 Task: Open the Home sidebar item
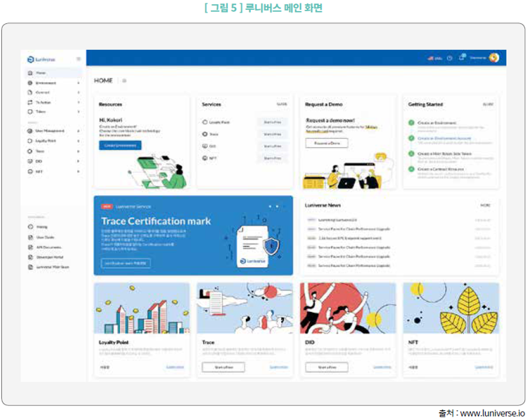coord(53,73)
